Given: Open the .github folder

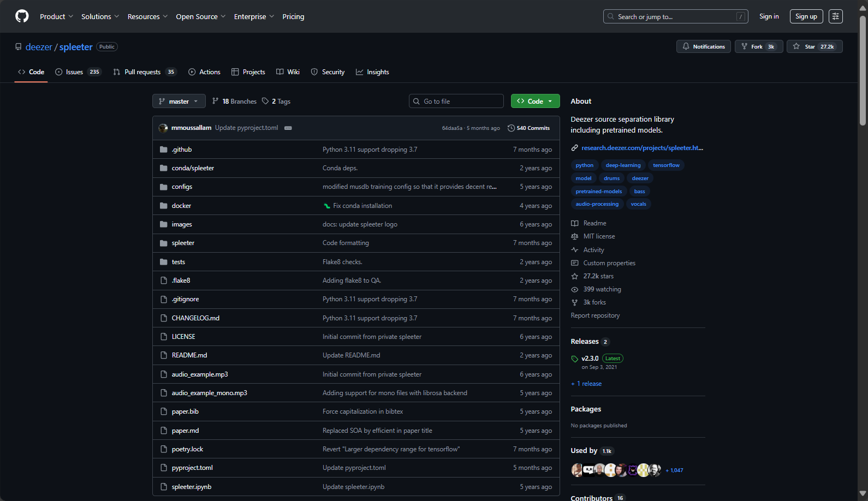Looking at the screenshot, I should pos(182,150).
